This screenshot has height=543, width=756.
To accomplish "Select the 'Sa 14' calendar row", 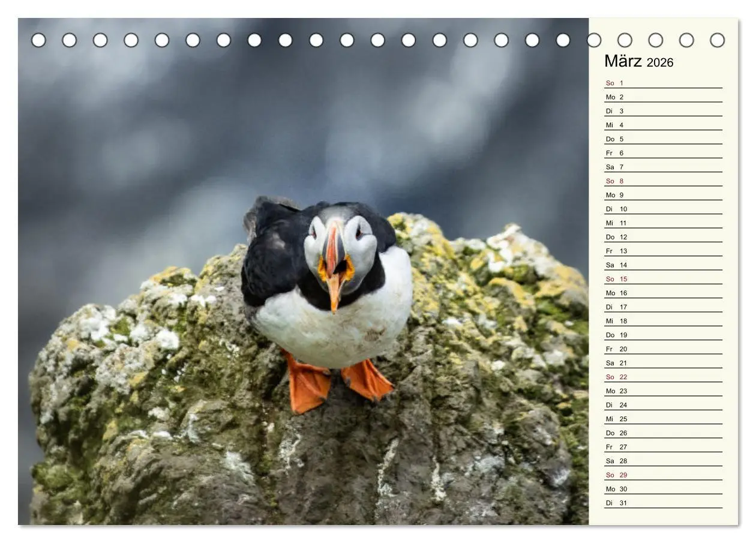I will tap(663, 265).
